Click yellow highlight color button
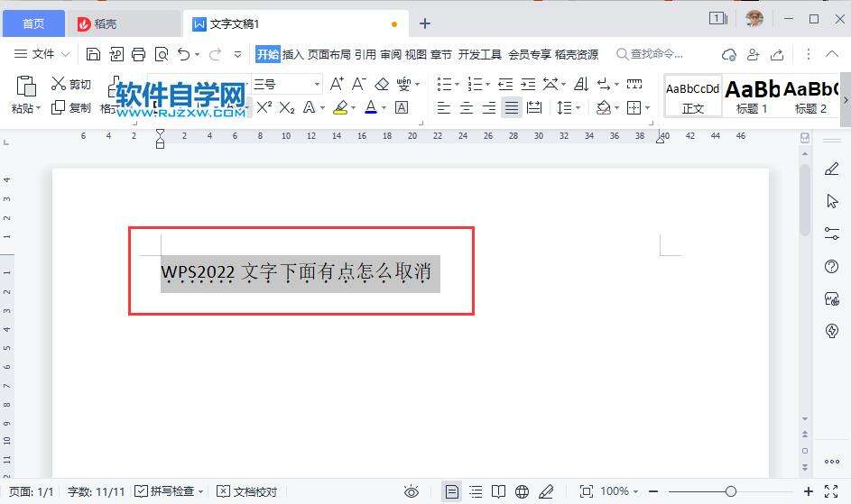The image size is (851, 504). click(x=340, y=107)
